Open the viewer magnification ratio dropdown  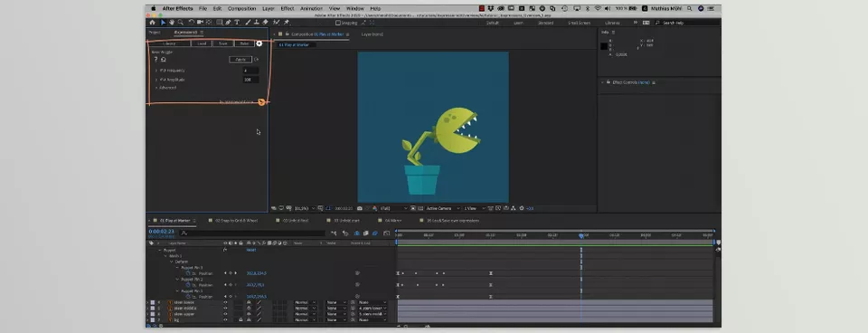pos(306,208)
